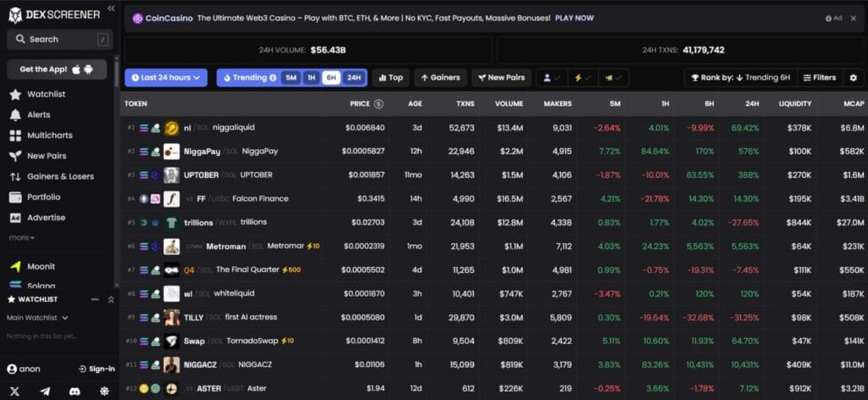The height and width of the screenshot is (400, 868).
Task: Open the Discord link icon
Action: [75, 391]
